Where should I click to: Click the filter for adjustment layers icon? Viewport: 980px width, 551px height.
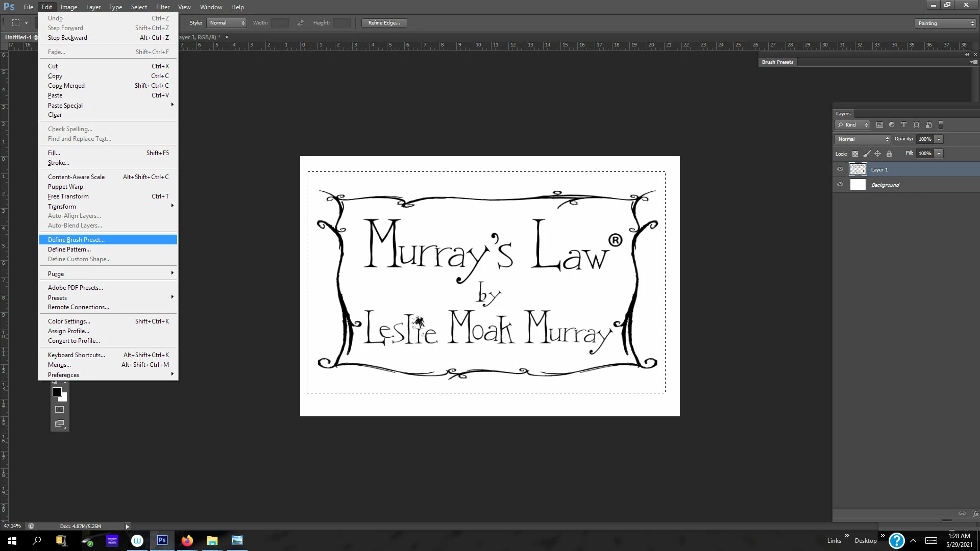point(892,125)
